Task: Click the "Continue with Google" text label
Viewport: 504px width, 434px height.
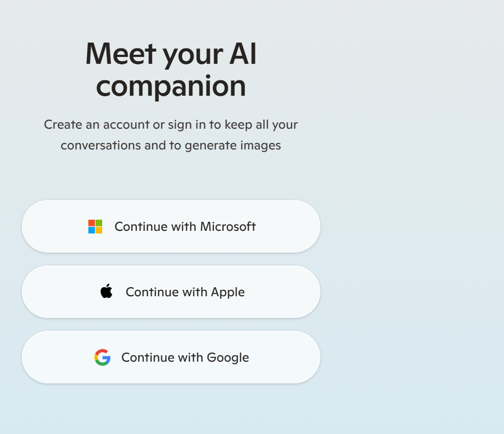Action: point(185,357)
